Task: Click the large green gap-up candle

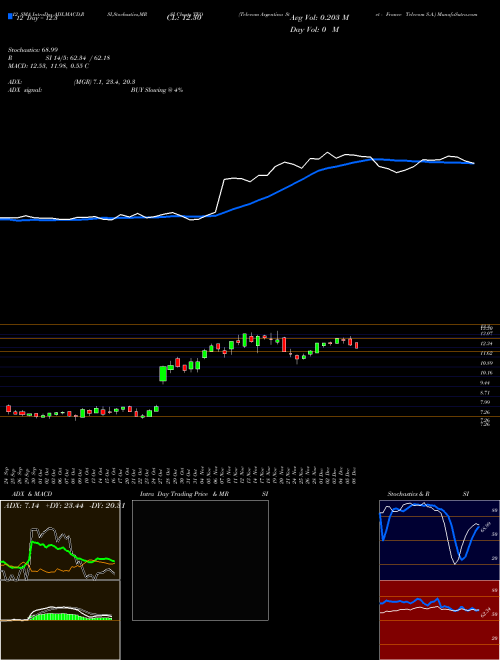Action: pos(163,374)
